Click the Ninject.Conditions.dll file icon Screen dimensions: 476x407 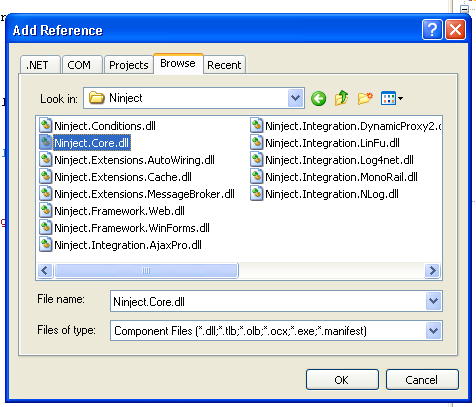(x=46, y=126)
